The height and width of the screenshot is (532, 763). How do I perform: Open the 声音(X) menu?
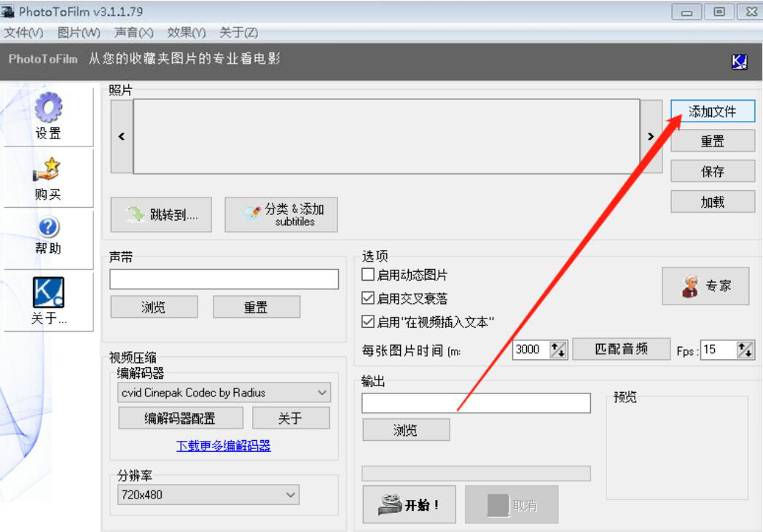coord(134,33)
